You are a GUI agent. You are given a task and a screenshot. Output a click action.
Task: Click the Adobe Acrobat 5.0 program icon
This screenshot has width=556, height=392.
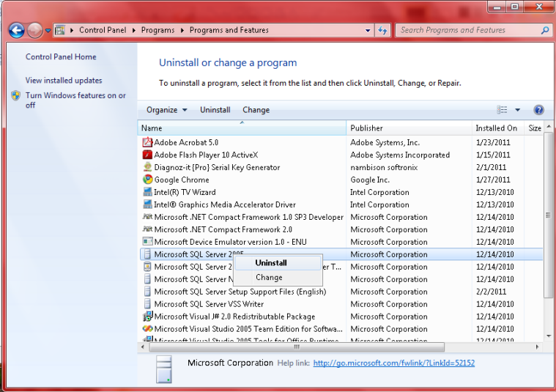click(147, 142)
